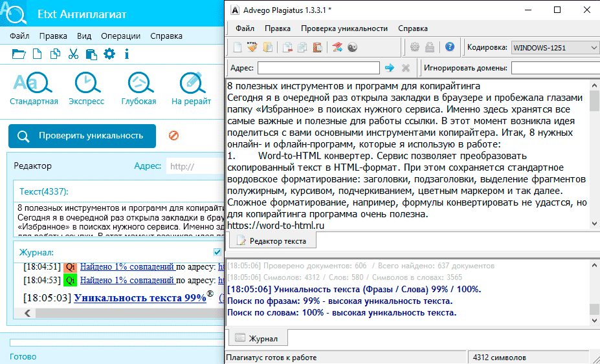Start the Экспресс check

(x=87, y=89)
